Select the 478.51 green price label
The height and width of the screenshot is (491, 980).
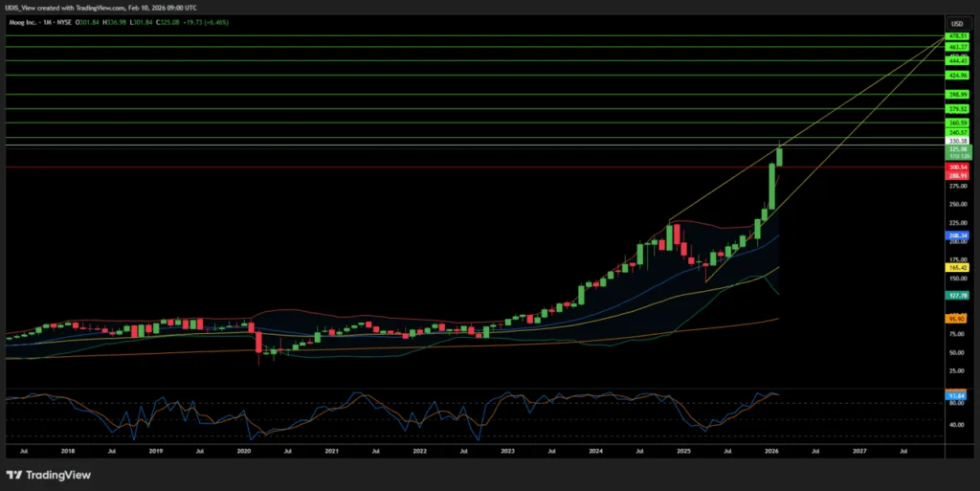[x=957, y=36]
